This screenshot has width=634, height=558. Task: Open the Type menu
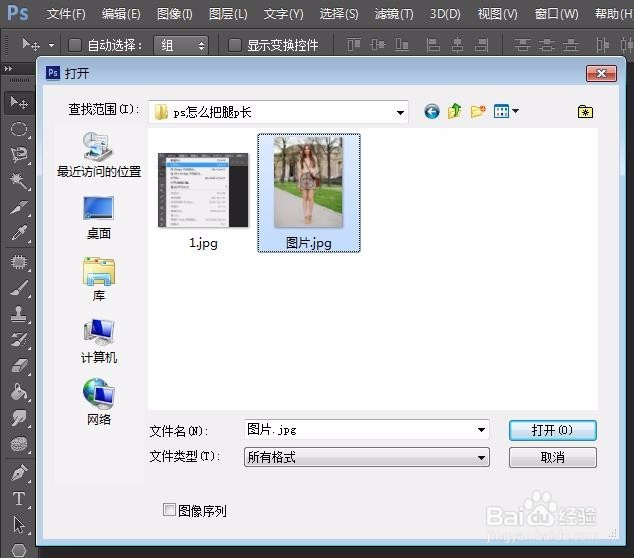click(283, 14)
